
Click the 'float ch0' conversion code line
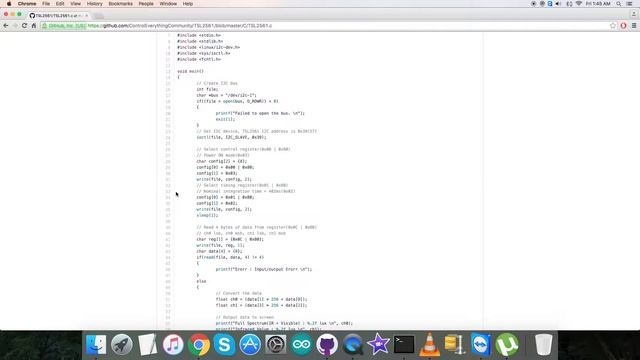(261, 300)
